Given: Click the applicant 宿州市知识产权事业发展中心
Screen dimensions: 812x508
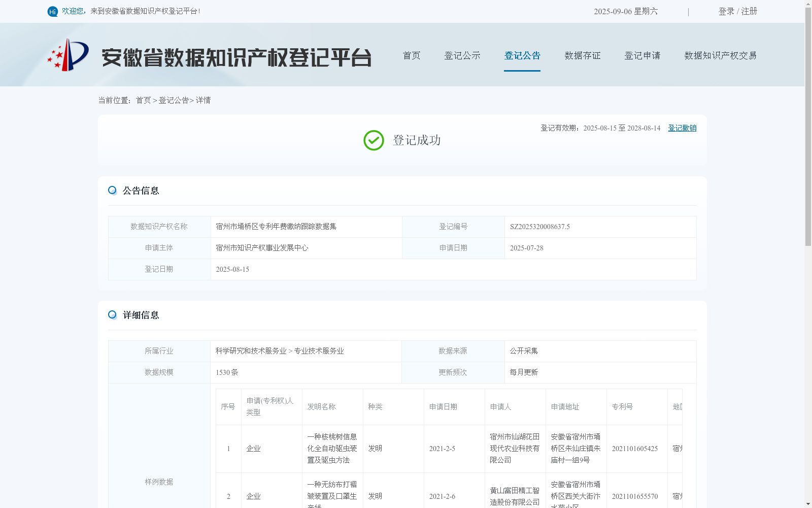Looking at the screenshot, I should (x=262, y=248).
